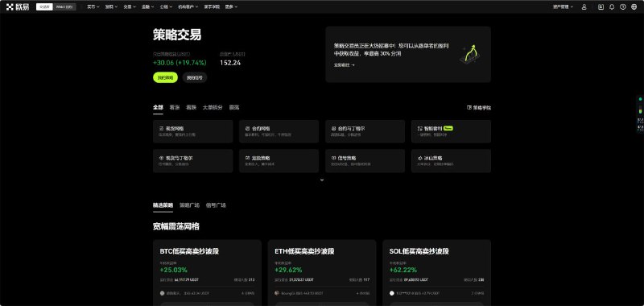Switch to the 信号广场 signal plaza tab
The image size is (644, 306).
[216, 205]
